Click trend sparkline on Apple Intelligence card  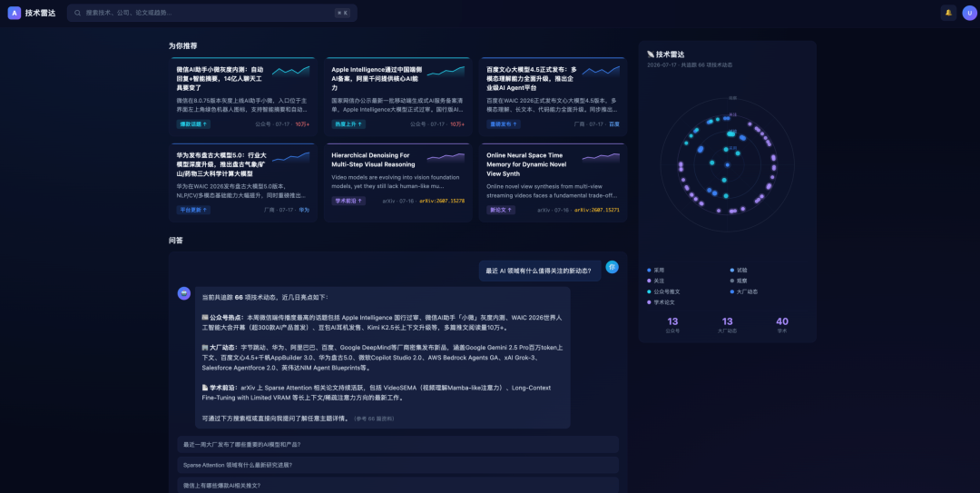[446, 72]
